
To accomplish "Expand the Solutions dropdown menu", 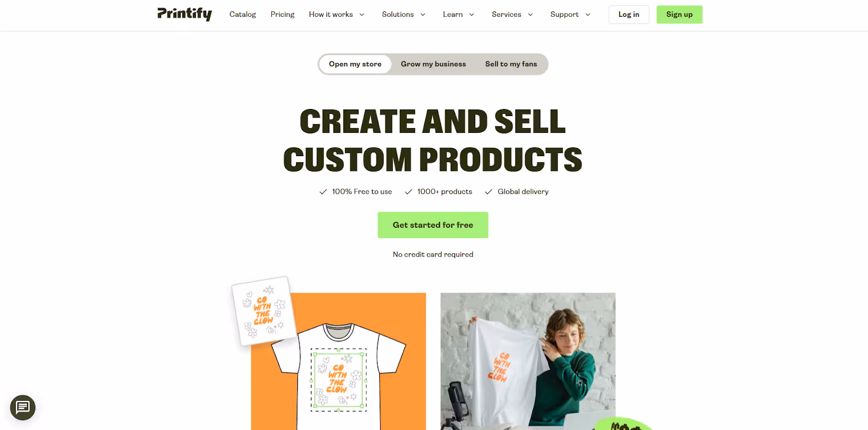I will 404,15.
